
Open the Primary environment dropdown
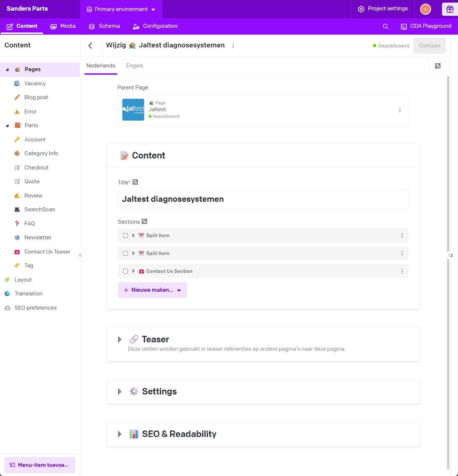121,9
